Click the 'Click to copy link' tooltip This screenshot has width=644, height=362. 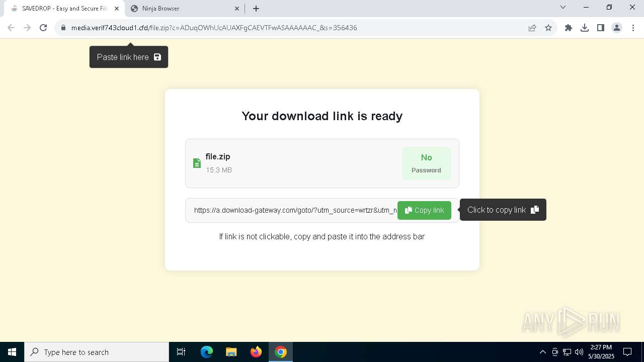point(503,210)
